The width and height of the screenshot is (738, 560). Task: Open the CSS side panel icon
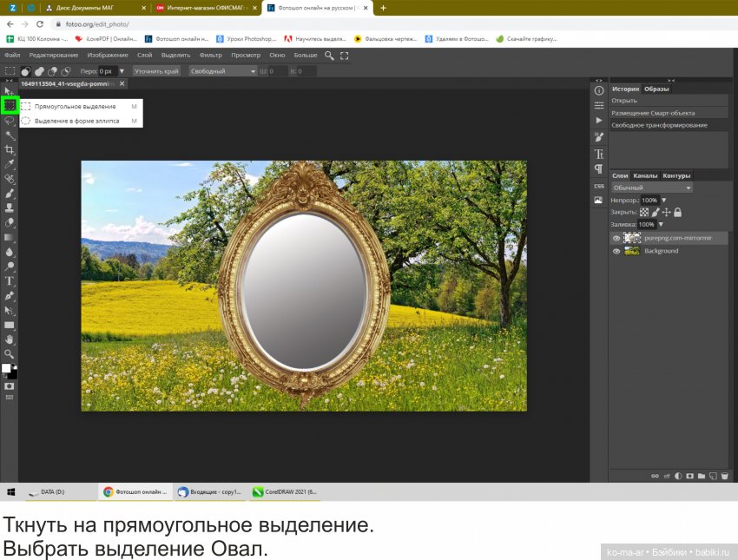tap(598, 186)
